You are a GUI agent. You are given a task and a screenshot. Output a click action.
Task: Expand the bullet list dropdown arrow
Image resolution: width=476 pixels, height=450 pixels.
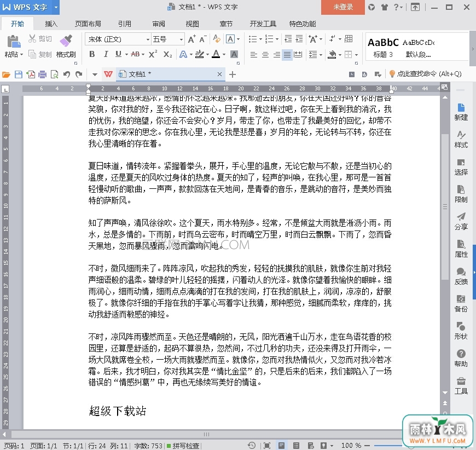pos(260,39)
